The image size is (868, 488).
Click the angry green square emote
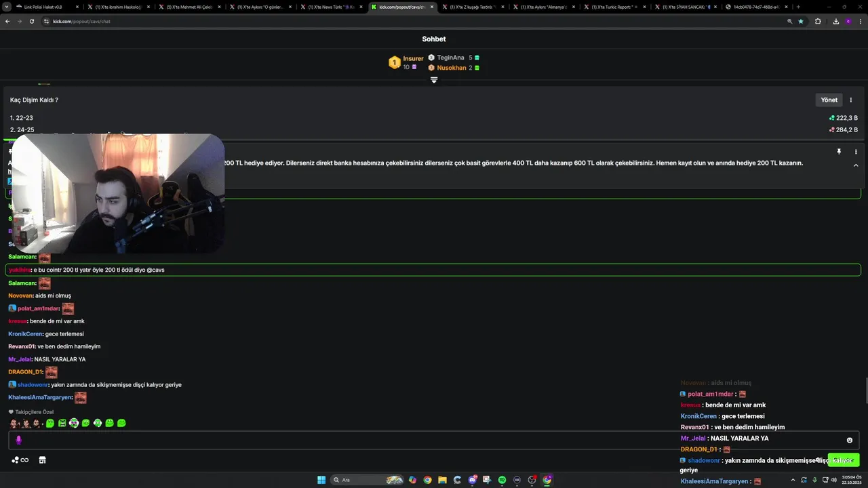(62, 423)
